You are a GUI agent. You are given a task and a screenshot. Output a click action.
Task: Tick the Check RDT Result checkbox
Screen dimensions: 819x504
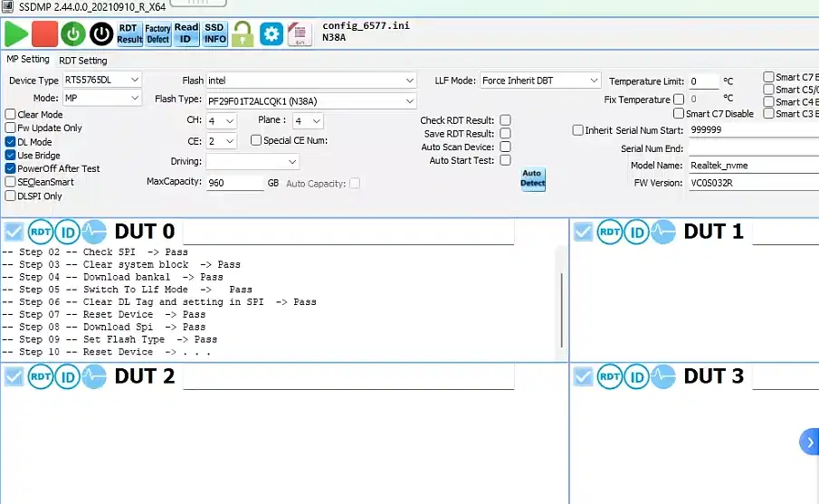tap(505, 120)
